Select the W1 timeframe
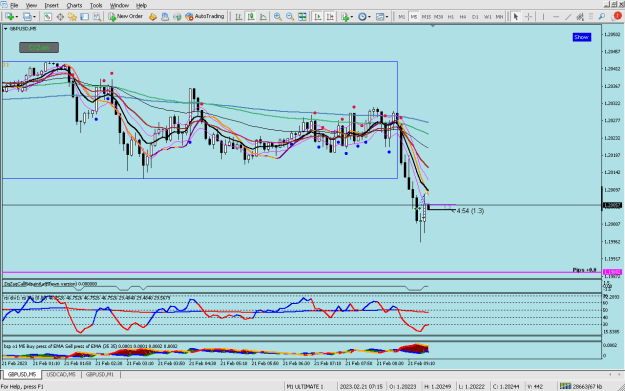Viewport: 625px width, 391px height. point(487,17)
